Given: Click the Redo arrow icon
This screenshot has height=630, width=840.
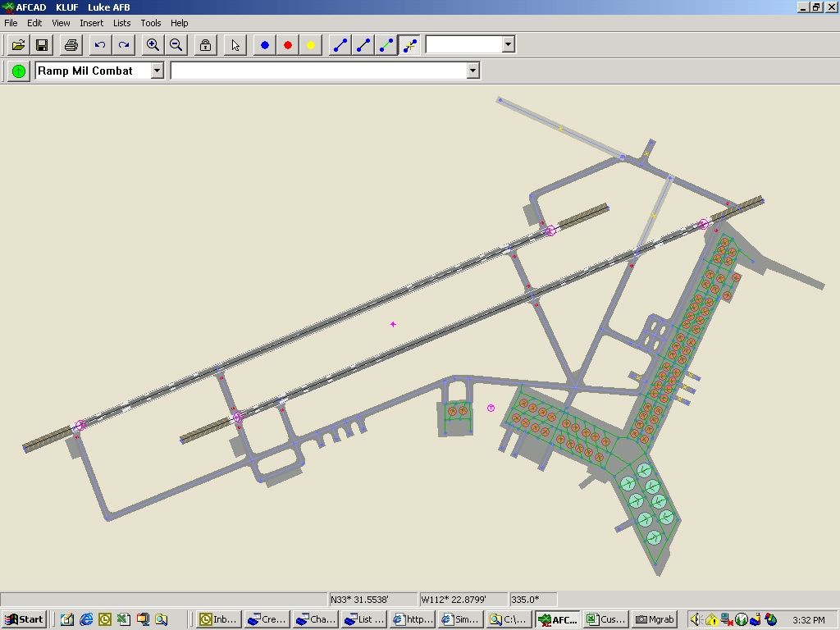Looking at the screenshot, I should [123, 45].
